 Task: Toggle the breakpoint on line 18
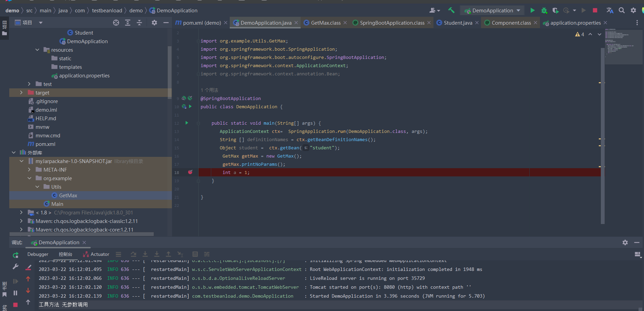coord(190,172)
